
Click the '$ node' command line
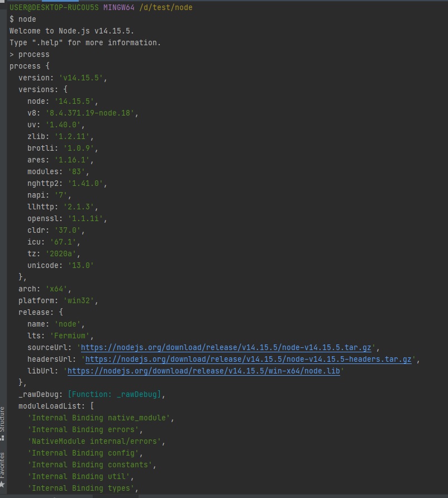[x=22, y=19]
